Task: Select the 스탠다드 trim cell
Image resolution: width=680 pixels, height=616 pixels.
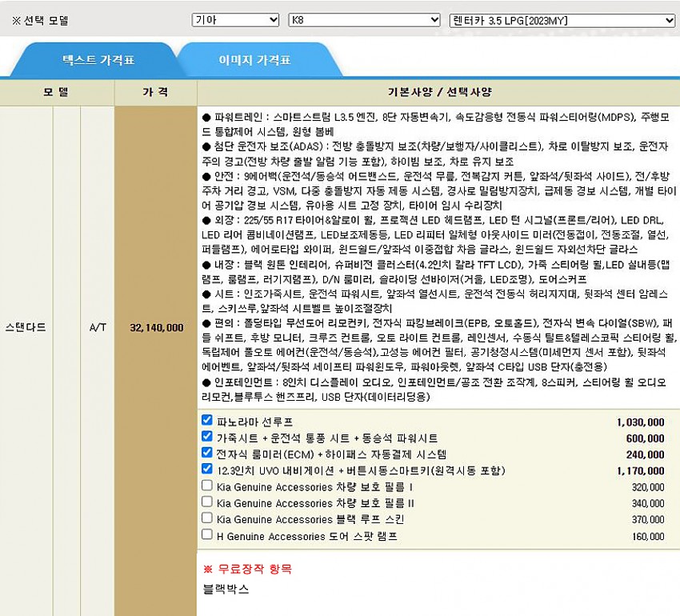Action: coord(26,327)
